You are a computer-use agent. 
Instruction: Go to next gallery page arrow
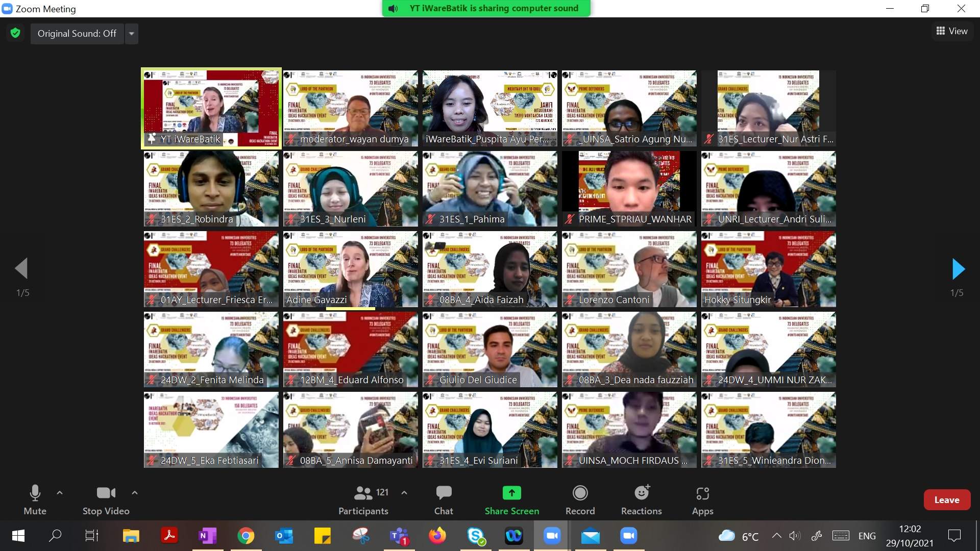tap(958, 269)
